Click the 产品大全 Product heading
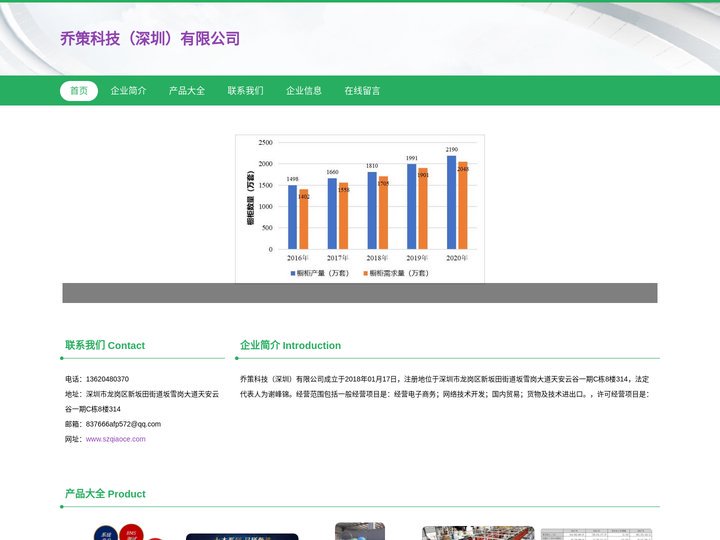The width and height of the screenshot is (720, 540). tap(105, 494)
